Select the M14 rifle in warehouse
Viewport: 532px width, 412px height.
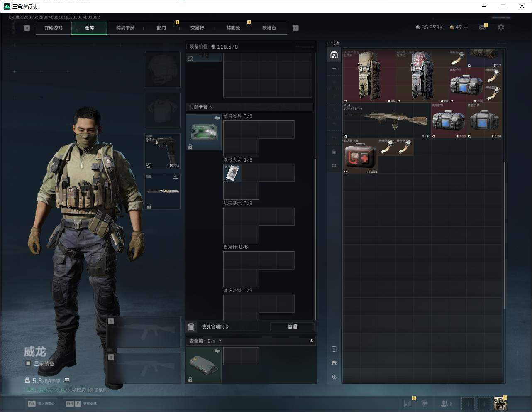387,120
